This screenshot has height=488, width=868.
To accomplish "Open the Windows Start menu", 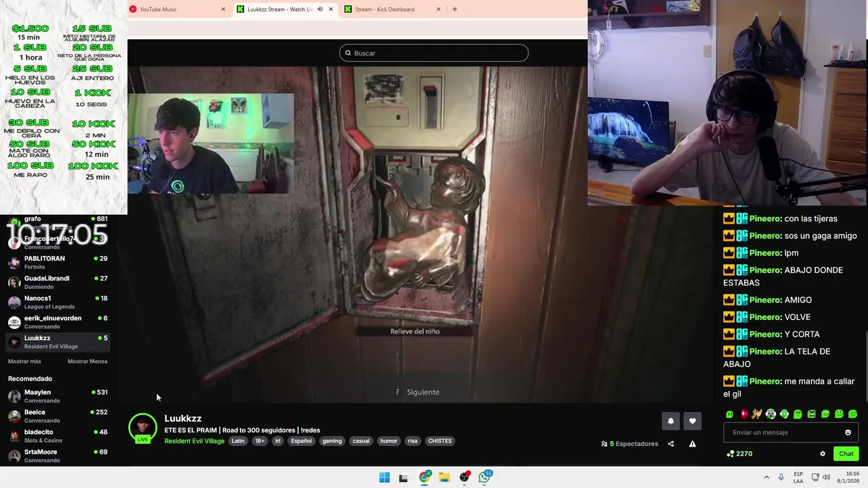I will point(384,477).
